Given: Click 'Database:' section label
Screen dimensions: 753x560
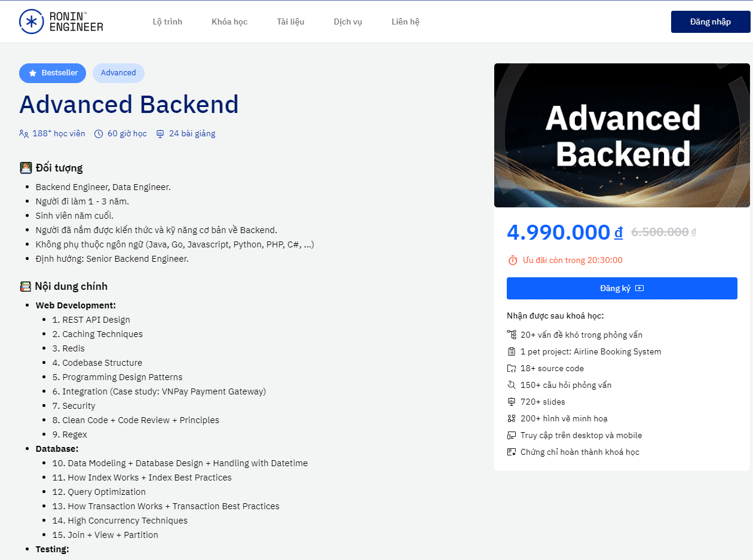Looking at the screenshot, I should tap(57, 449).
